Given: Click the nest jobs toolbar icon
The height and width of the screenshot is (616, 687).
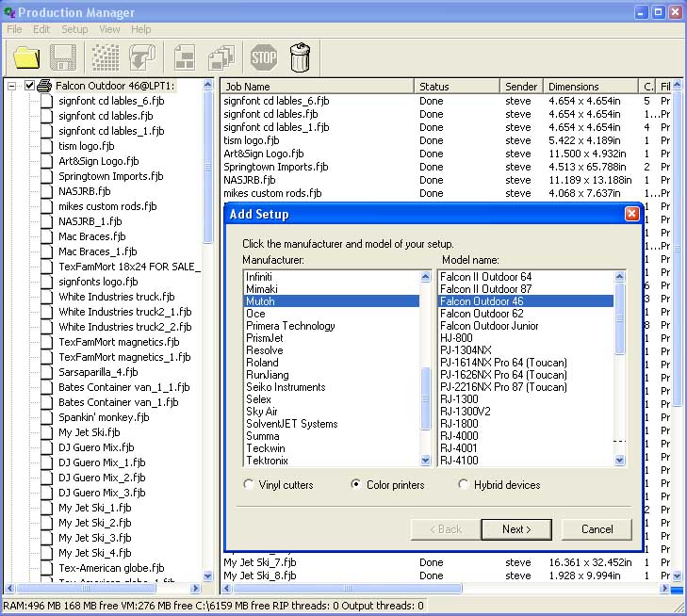Looking at the screenshot, I should (185, 57).
